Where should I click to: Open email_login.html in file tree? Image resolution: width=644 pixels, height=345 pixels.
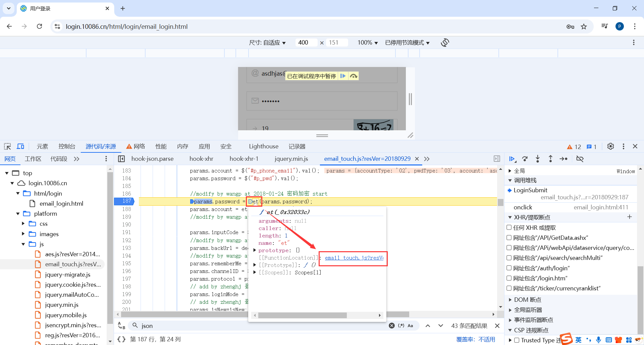(x=61, y=204)
